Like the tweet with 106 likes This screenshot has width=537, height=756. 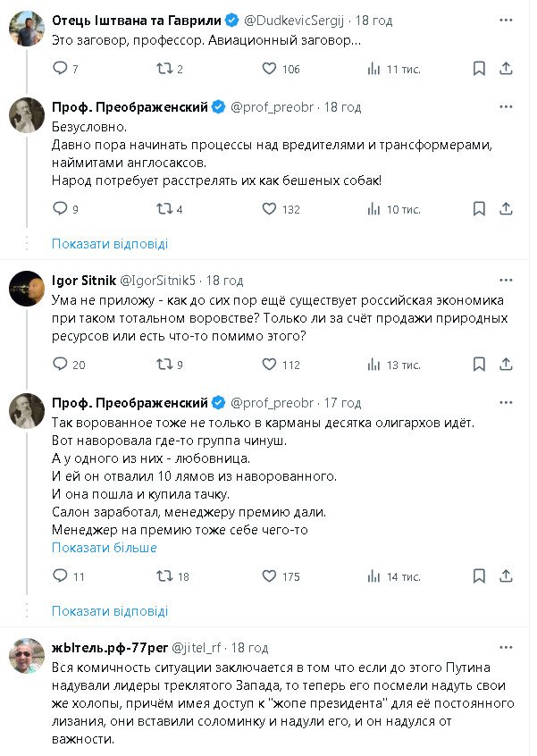tap(270, 69)
